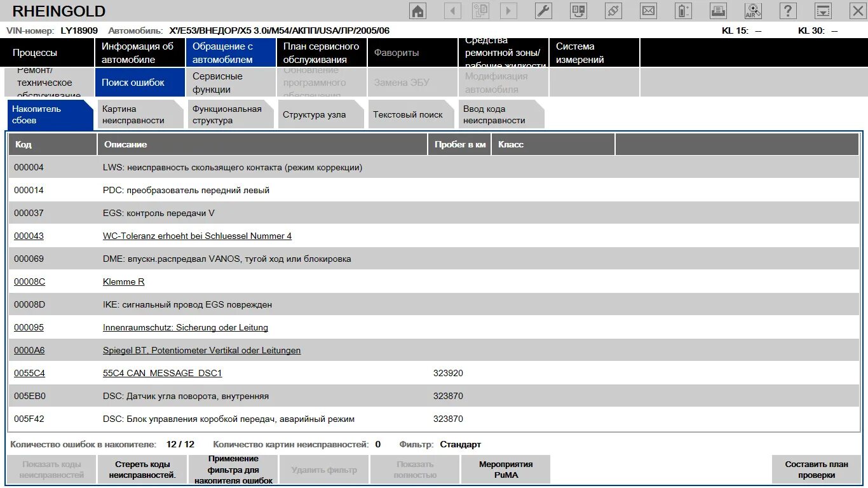Open the envelope message icon
This screenshot has height=488, width=868.
pyautogui.click(x=648, y=11)
